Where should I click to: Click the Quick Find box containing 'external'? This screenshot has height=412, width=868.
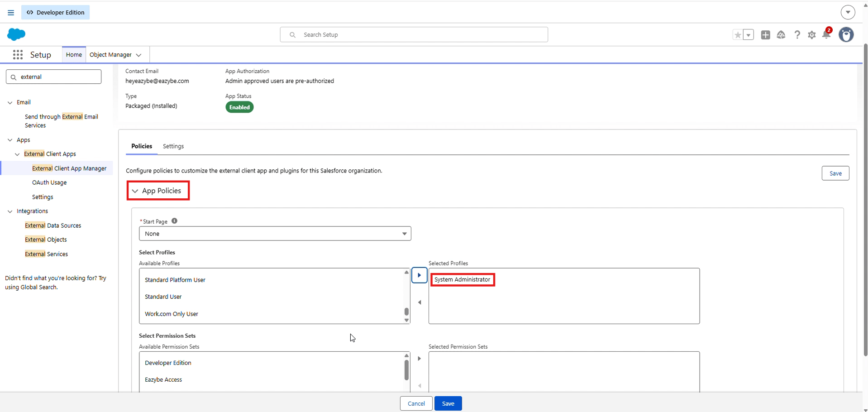tap(53, 77)
